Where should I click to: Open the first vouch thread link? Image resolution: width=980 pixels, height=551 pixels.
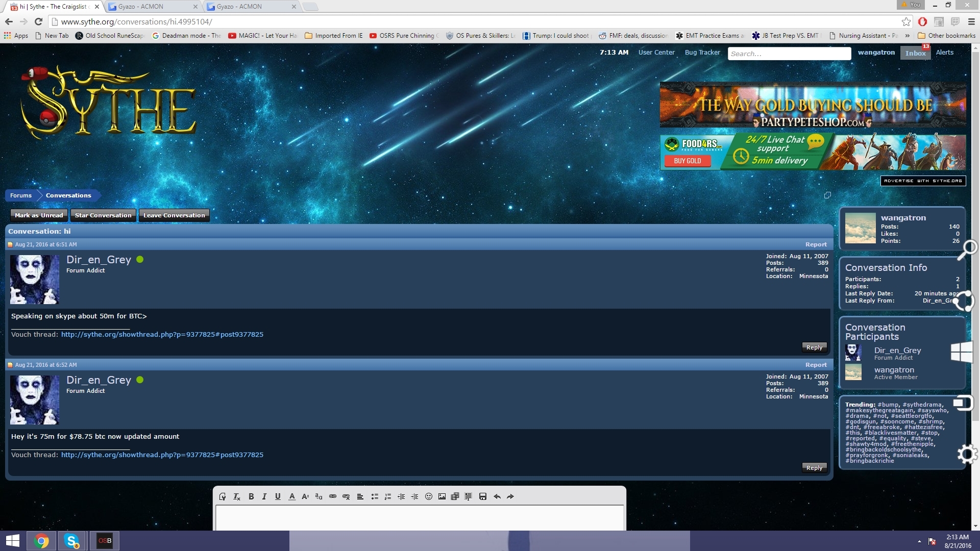(x=162, y=335)
